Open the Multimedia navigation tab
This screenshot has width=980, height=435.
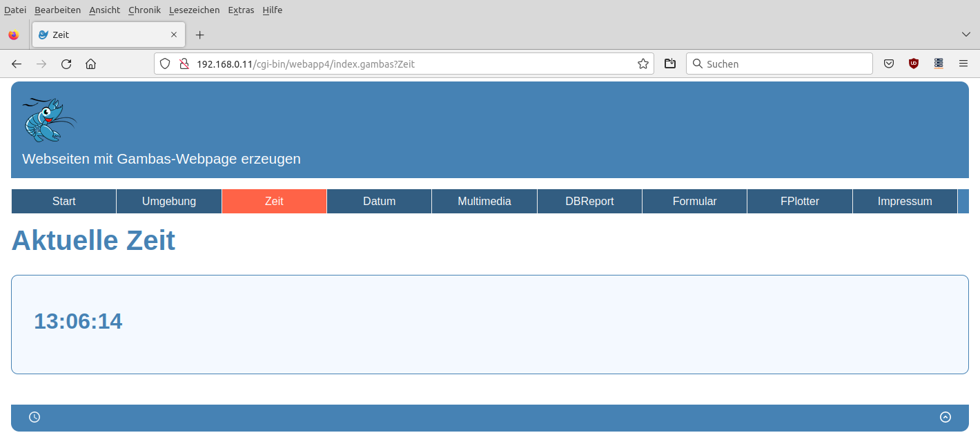pyautogui.click(x=484, y=202)
